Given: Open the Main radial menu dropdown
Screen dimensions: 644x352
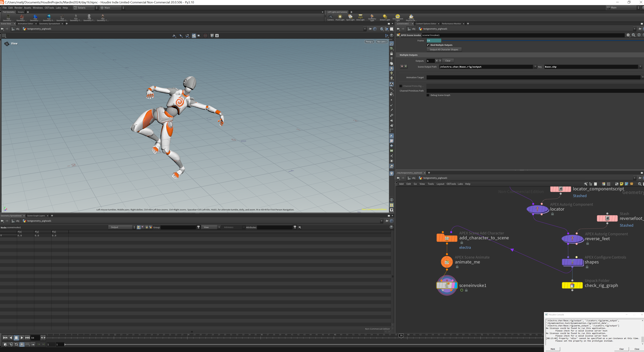Looking at the screenshot, I should click(x=112, y=8).
